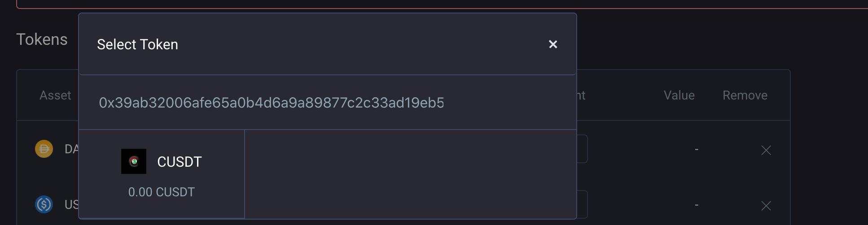Click the empty results area beside CUSDT

point(410,174)
